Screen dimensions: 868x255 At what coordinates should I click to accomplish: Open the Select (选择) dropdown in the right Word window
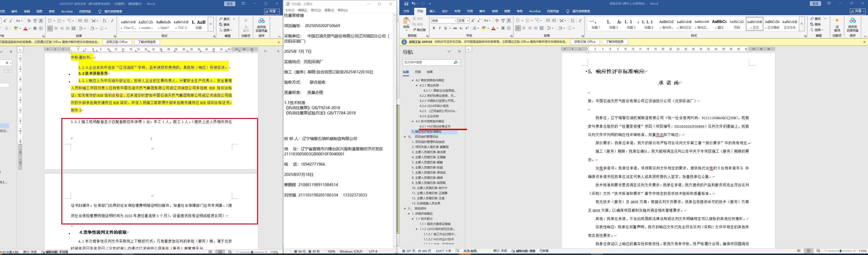[x=817, y=30]
